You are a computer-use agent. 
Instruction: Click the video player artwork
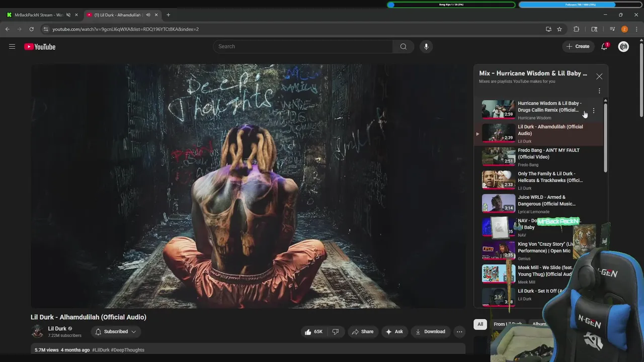pyautogui.click(x=248, y=186)
